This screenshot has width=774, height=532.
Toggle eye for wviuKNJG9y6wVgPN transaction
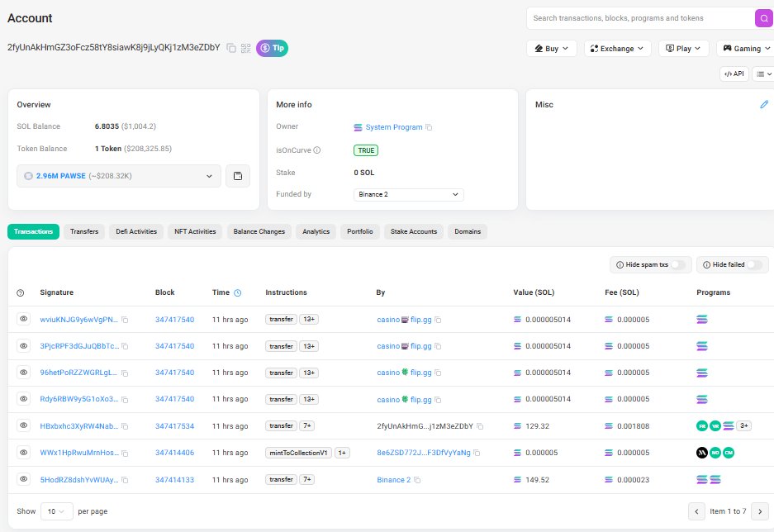pos(23,320)
